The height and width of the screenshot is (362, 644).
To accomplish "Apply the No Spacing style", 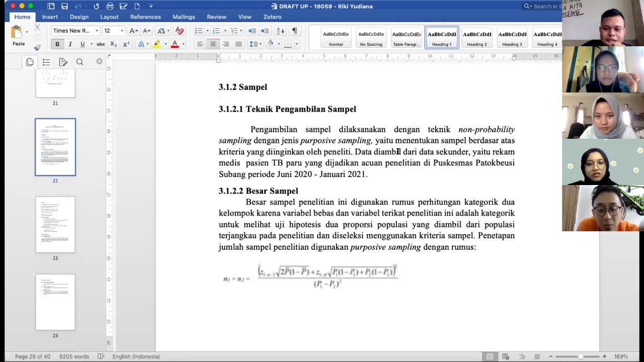I will 371,38.
